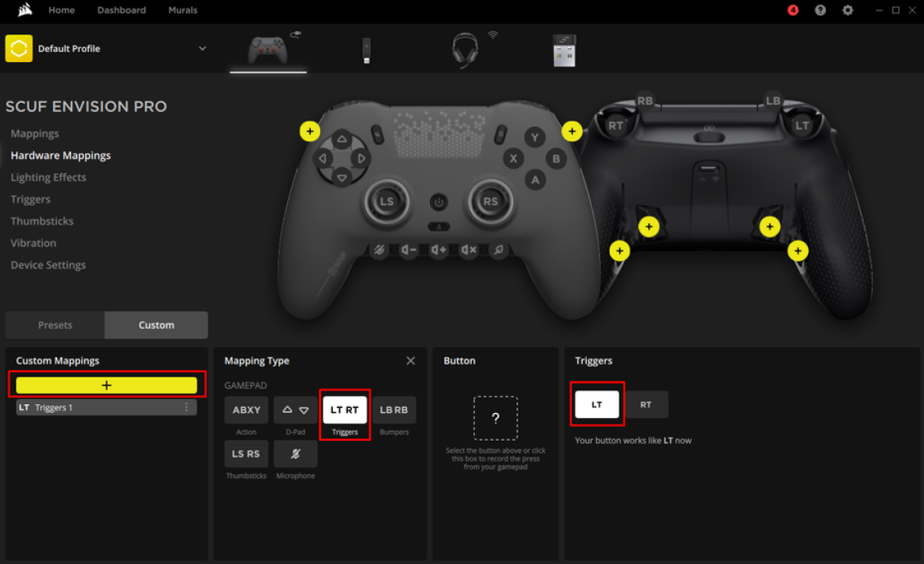Open the Dashboard menu
The height and width of the screenshot is (564, 924).
(x=122, y=10)
